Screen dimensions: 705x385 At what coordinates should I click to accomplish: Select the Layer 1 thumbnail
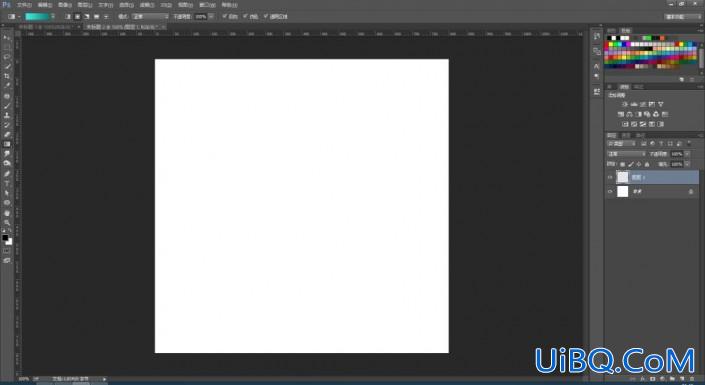622,177
